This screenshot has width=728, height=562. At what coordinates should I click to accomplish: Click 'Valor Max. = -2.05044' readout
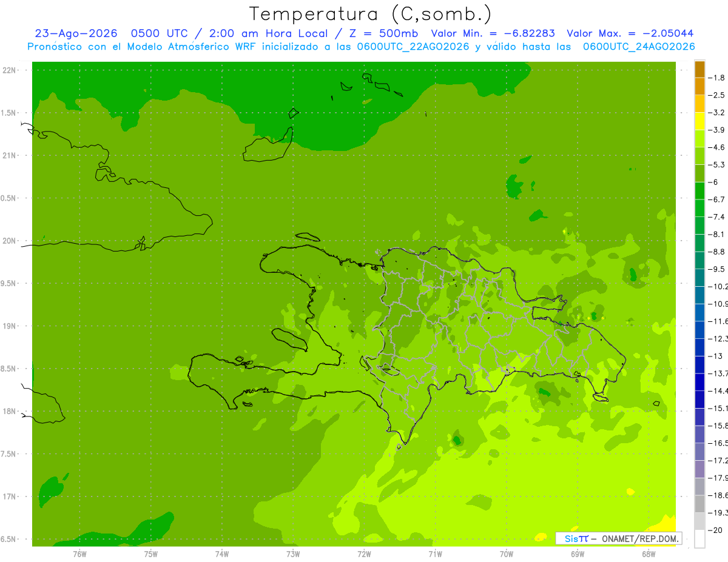(630, 33)
